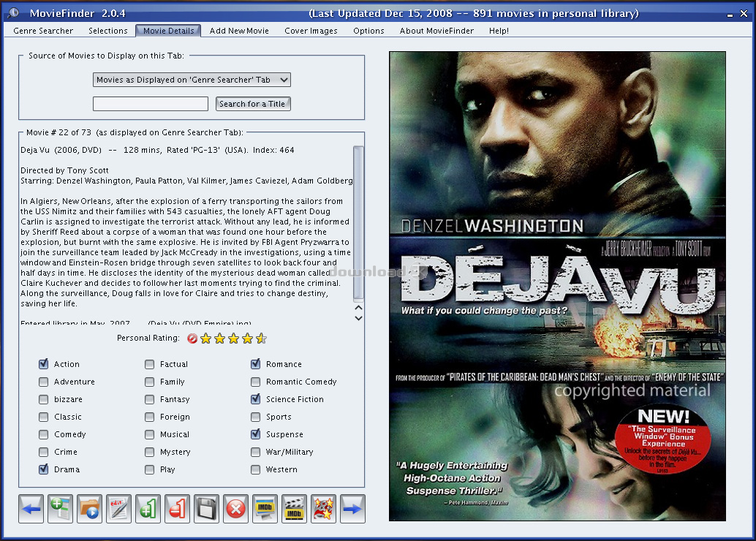Screen dimensions: 756x541
Task: Save with the floppy disk icon
Action: [x=206, y=509]
